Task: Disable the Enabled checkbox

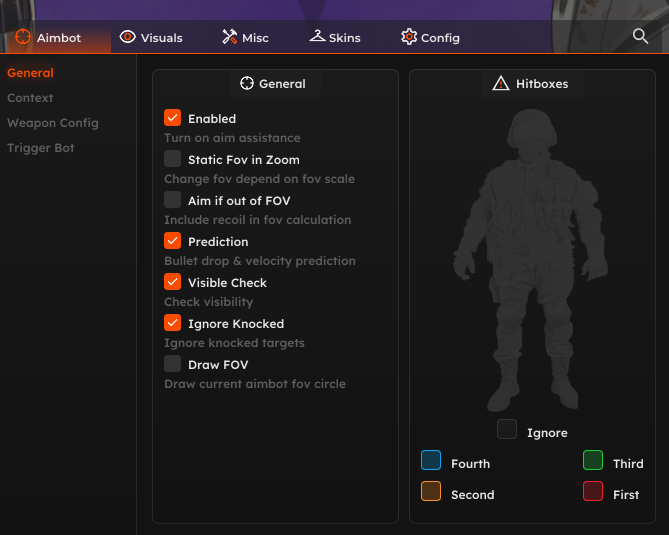Action: pyautogui.click(x=173, y=118)
